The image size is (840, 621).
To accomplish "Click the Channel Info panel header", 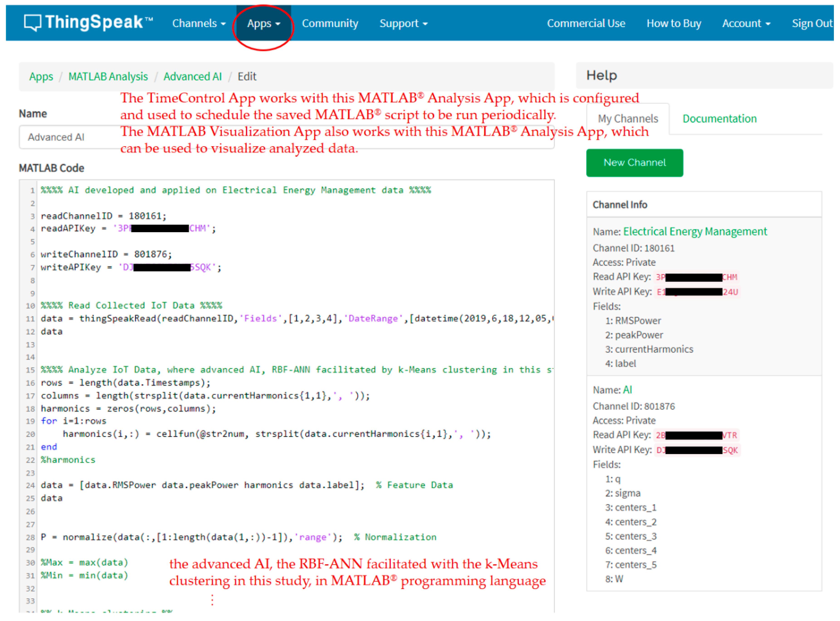I will [x=704, y=205].
